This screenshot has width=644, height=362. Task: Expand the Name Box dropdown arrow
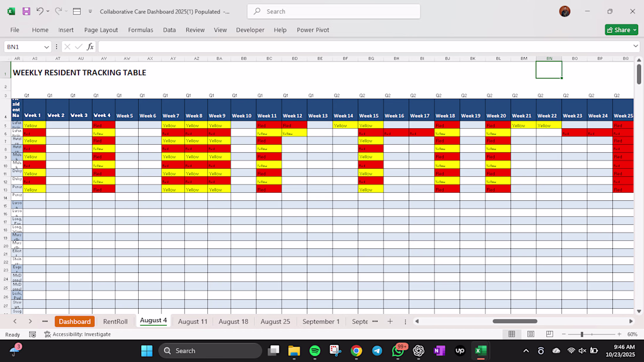[46, 47]
